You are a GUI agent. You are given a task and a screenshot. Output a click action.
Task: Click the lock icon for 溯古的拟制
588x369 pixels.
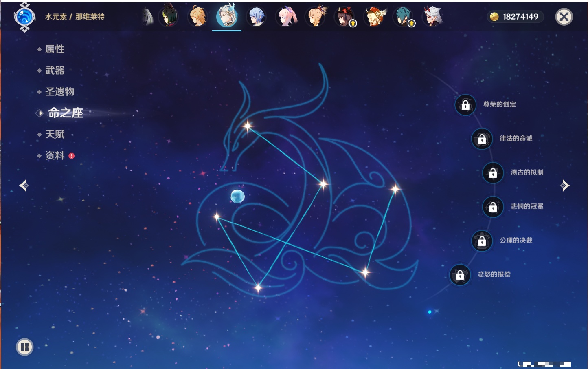click(x=493, y=172)
